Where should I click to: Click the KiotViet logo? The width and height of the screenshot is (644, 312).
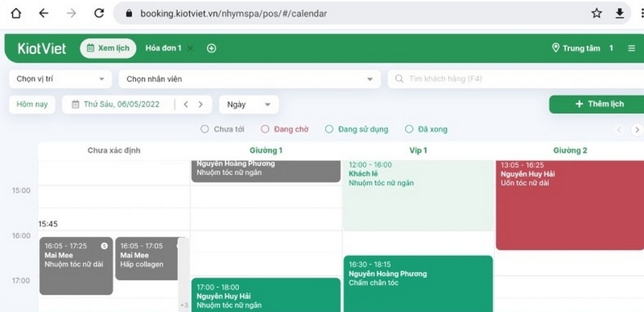(42, 48)
